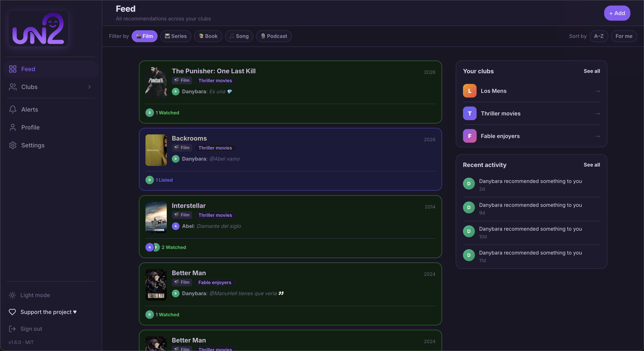
Task: Click the Danybara avatar in the 10d activity
Action: 469,232
